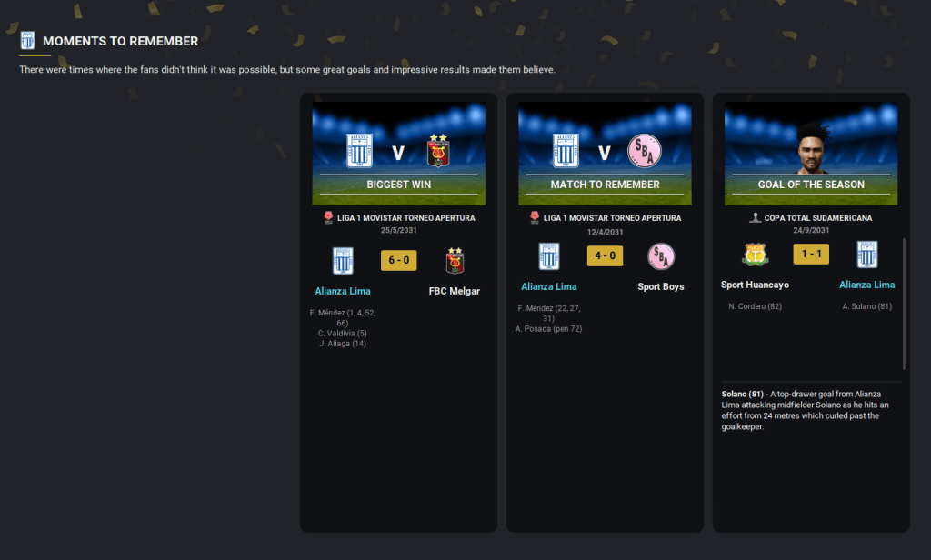931x560 pixels.
Task: Open Alianza Lima link in Biggest Win card
Action: (343, 291)
